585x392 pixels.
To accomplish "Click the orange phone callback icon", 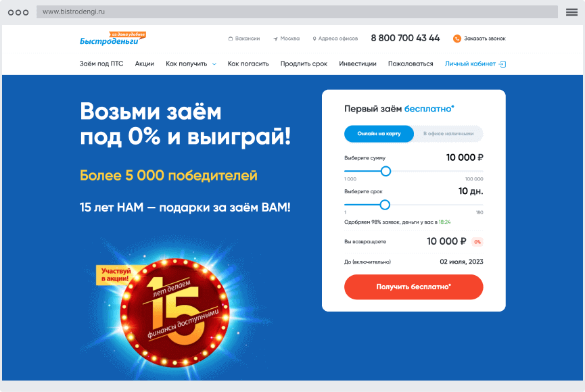I will tap(457, 39).
